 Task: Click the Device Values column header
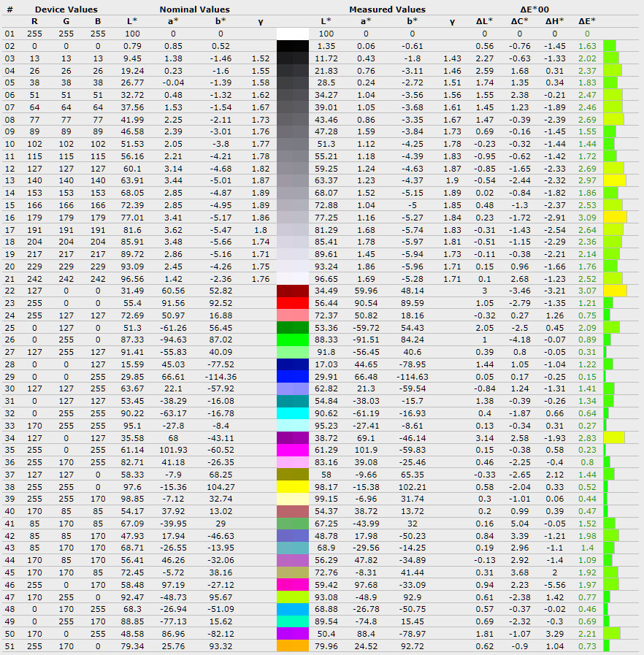[66, 9]
